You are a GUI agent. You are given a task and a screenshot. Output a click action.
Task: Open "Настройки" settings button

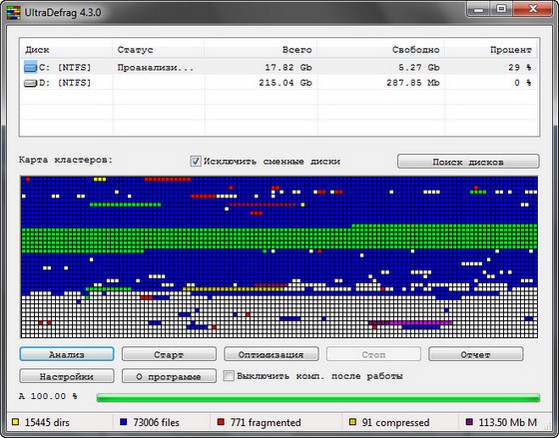pos(67,376)
